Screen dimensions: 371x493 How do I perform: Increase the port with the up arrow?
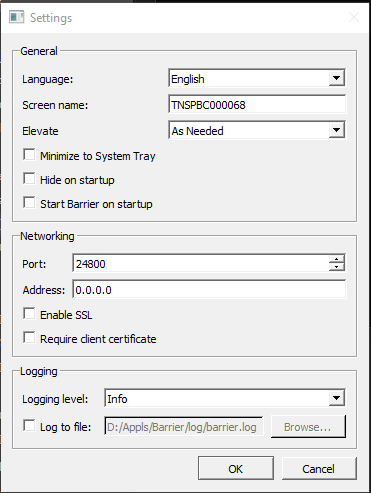[x=337, y=259]
